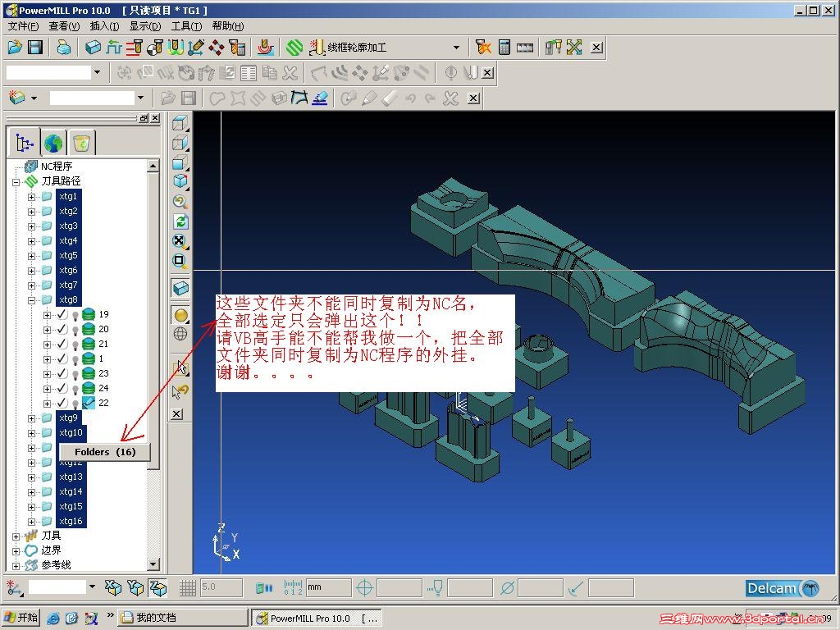Collapse the 刀具路径 tree node
This screenshot has width=840, height=630.
[16, 182]
